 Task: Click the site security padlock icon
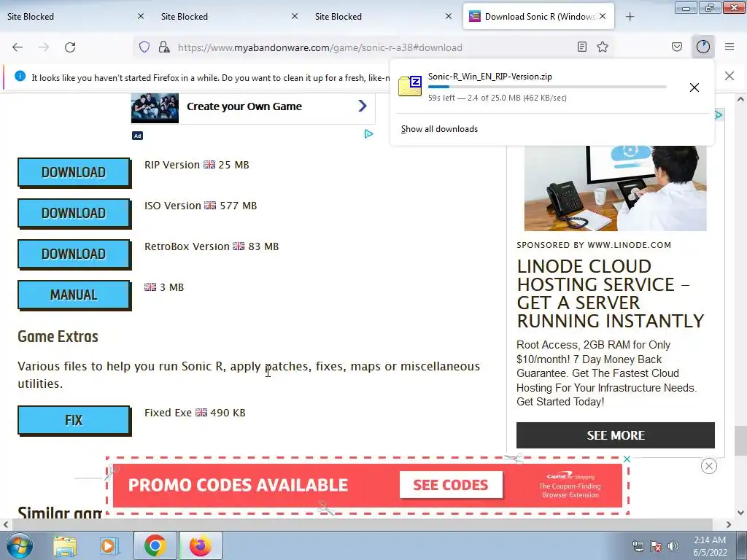tap(164, 47)
